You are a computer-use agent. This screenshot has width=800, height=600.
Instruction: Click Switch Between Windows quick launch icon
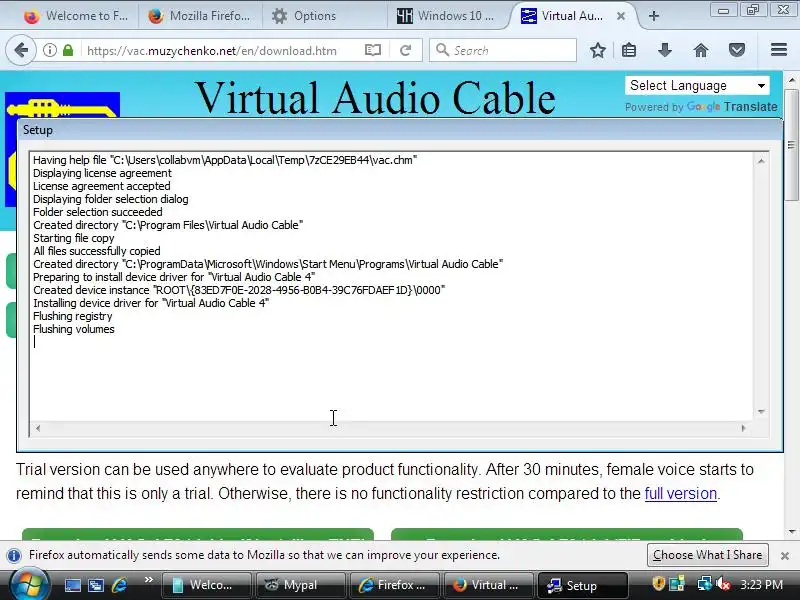(95, 585)
